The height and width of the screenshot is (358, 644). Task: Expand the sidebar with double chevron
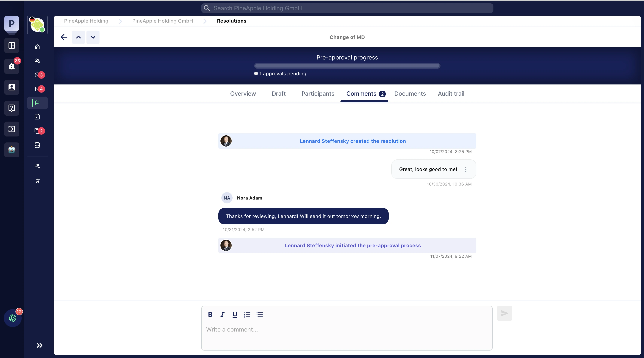[x=39, y=346]
